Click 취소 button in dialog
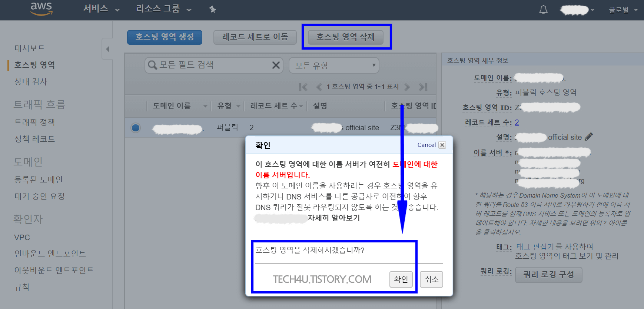The image size is (644, 309). tap(431, 279)
